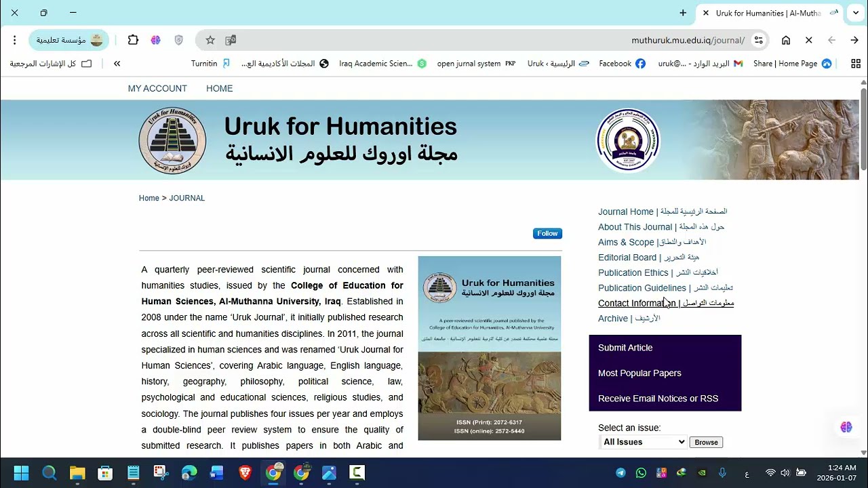Open WhatsApp from system tray
The width and height of the screenshot is (868, 488).
pyautogui.click(x=641, y=472)
